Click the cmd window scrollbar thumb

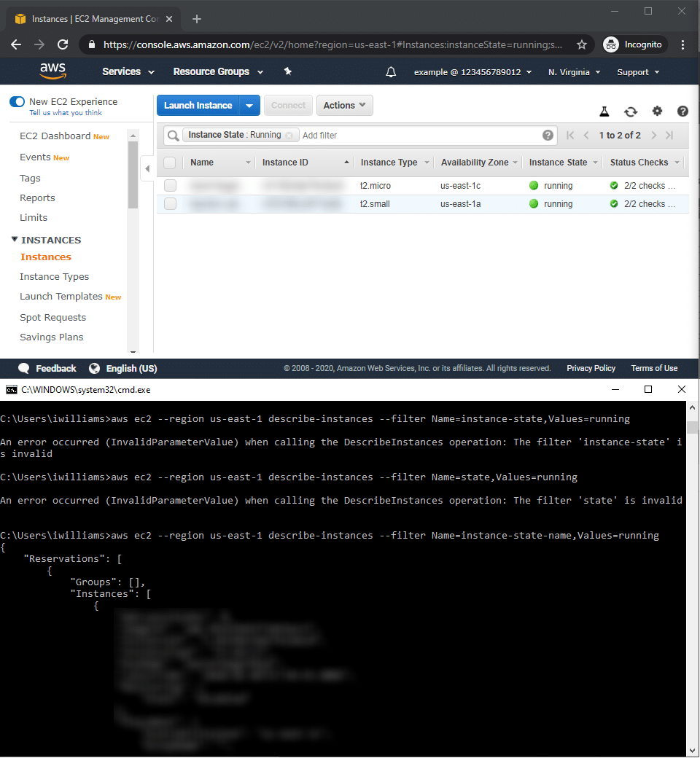[x=692, y=427]
